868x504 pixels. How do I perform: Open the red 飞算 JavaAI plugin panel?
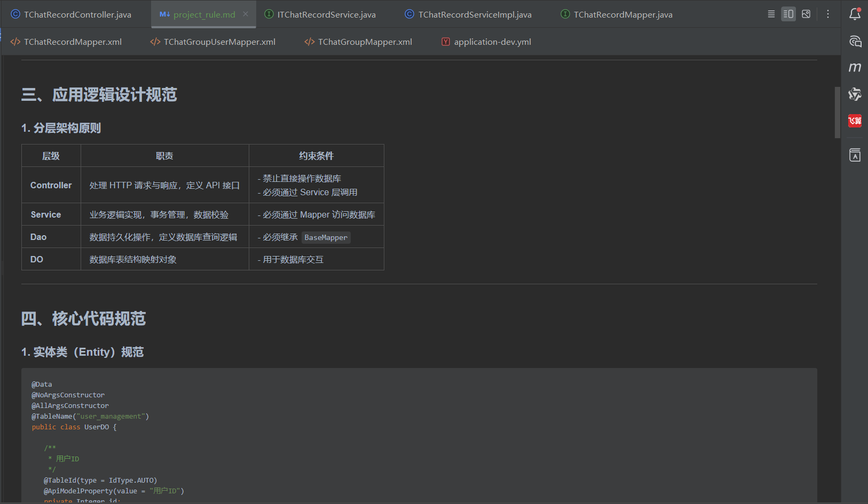pos(855,121)
